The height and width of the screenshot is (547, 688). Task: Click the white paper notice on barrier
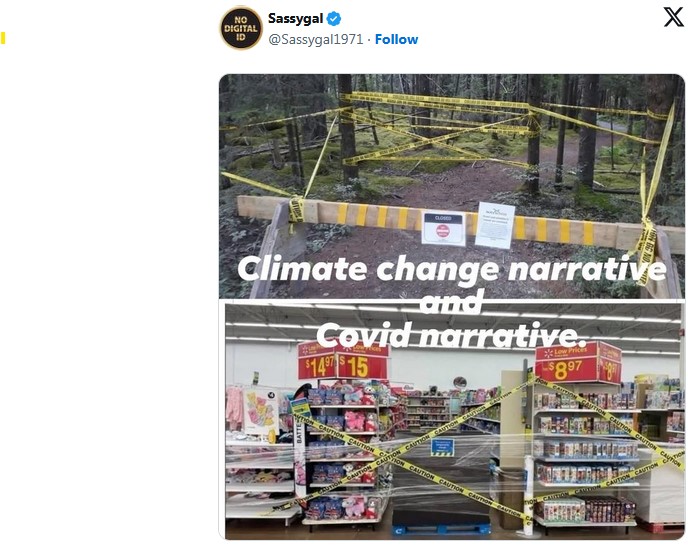(495, 224)
